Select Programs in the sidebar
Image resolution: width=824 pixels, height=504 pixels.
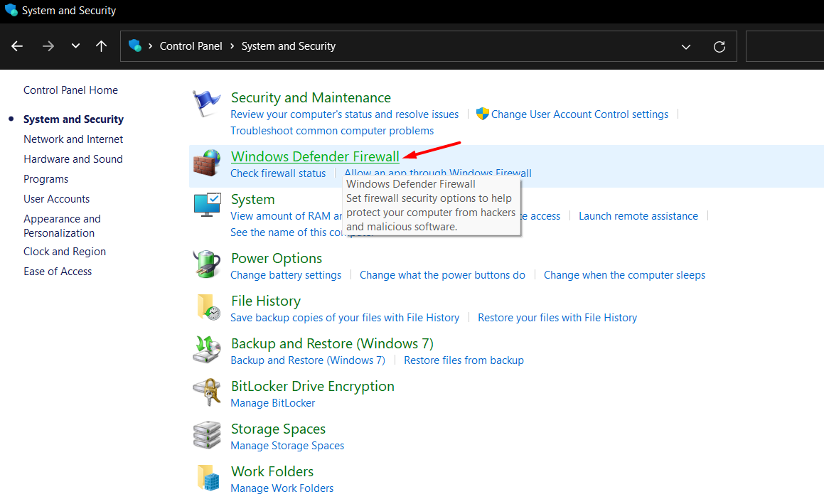click(x=46, y=179)
